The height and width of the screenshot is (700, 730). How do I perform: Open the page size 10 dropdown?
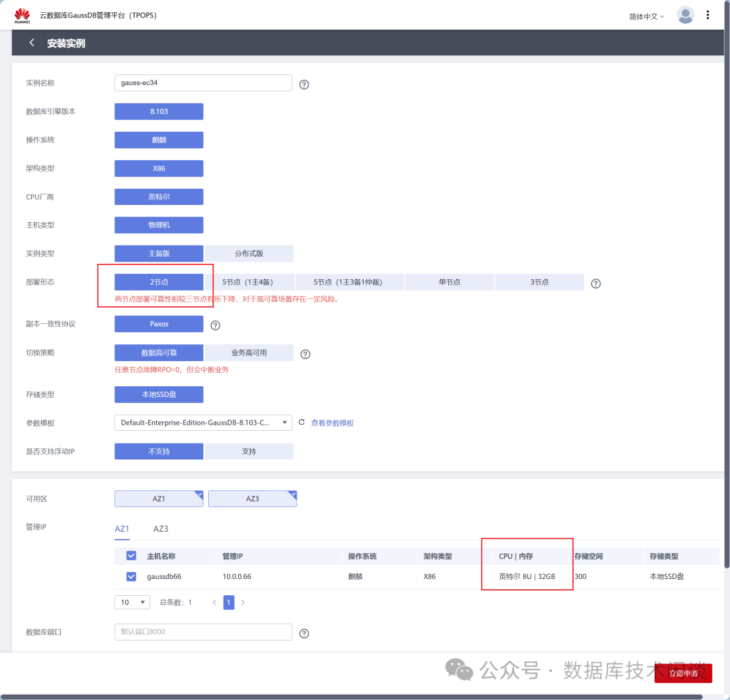pos(132,603)
